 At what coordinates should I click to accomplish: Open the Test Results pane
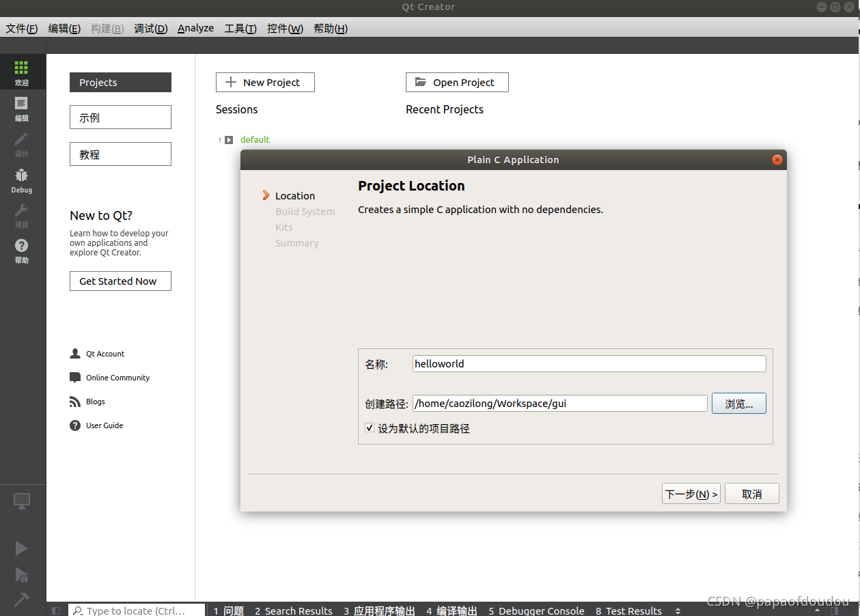tap(628, 611)
